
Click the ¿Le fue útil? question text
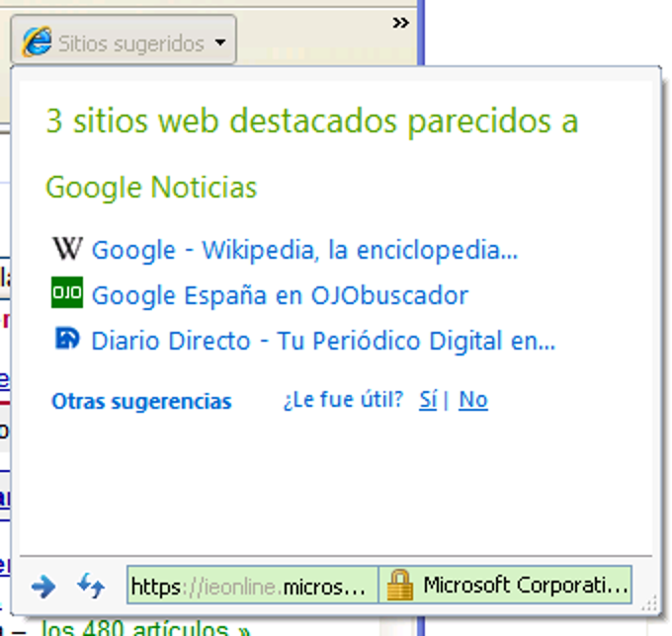(343, 400)
